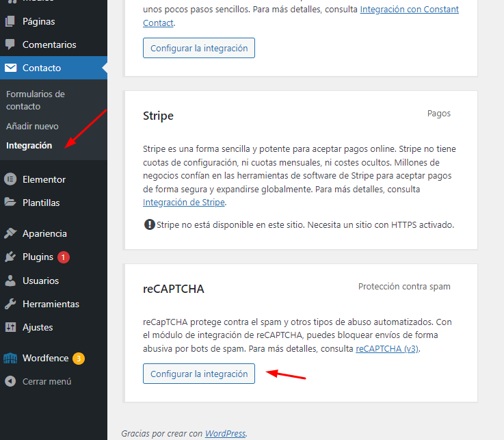The height and width of the screenshot is (440, 504).
Task: Open the Integración con Constant Contact link
Action: 409,10
